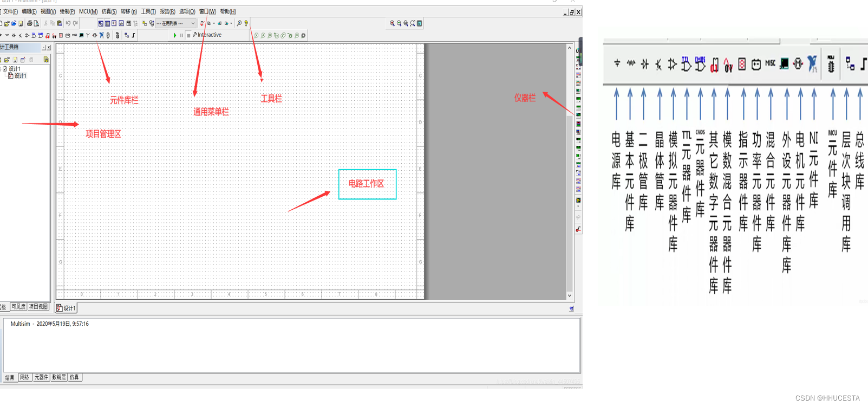The image size is (868, 406).
Task: Click the Multisim timestamp log line
Action: [x=49, y=324]
